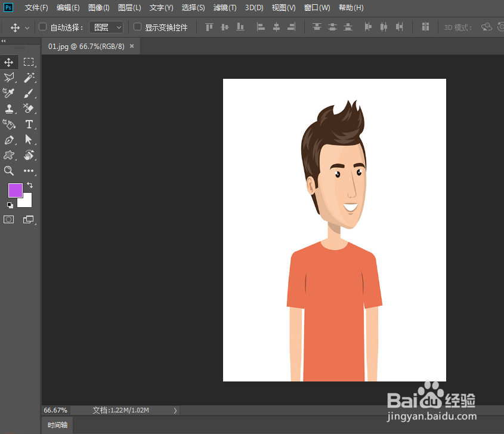Open the 图层 dropdown in options bar
504x434 pixels.
[106, 27]
